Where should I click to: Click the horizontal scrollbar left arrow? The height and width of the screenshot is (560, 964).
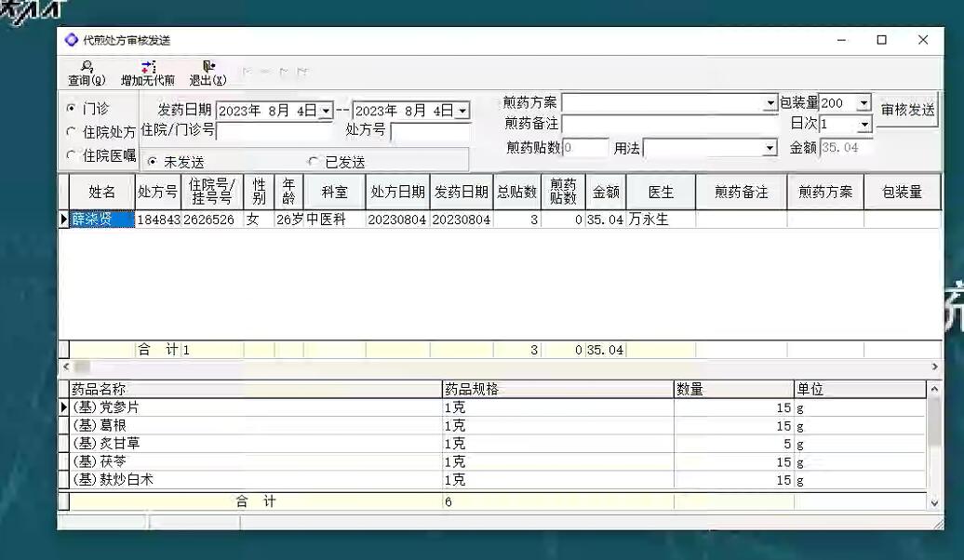[66, 367]
